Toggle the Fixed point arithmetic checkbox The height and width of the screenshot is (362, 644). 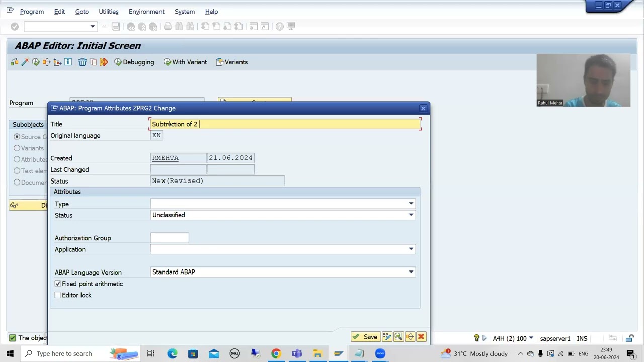[x=58, y=284]
